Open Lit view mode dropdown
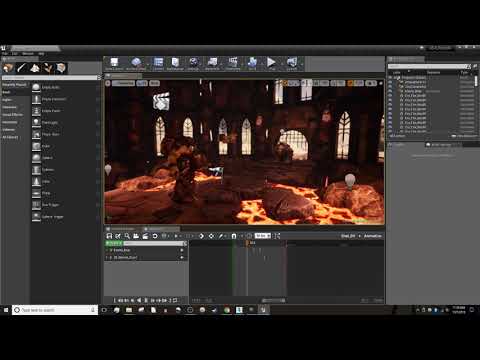Viewport: 480px width, 360px height. coord(142,83)
